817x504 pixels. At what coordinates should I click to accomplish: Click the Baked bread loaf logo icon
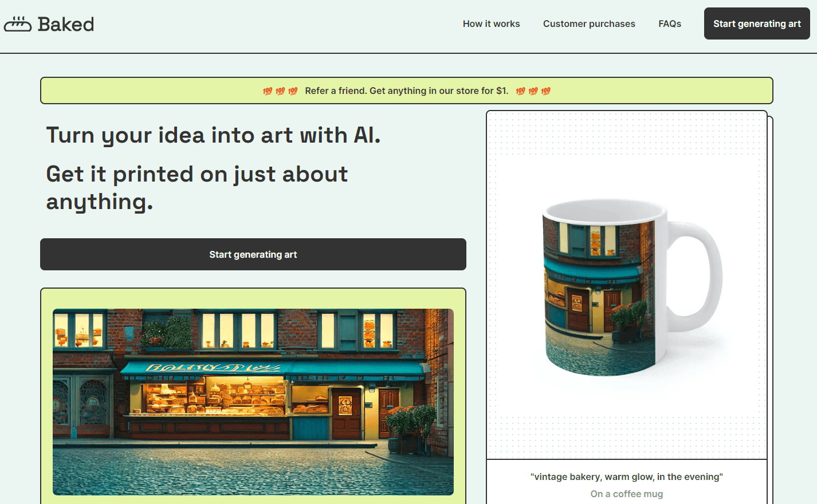[18, 24]
